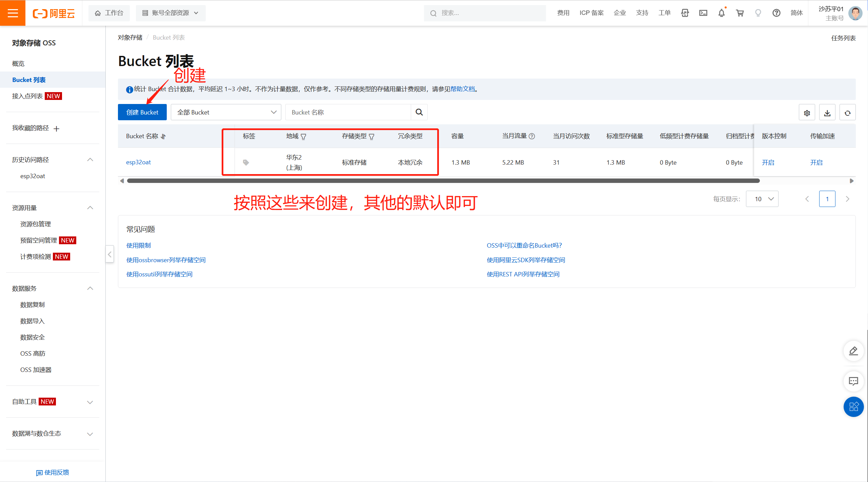Screen dimensions: 868x482
Task: Click the download bucket list icon
Action: pyautogui.click(x=827, y=112)
